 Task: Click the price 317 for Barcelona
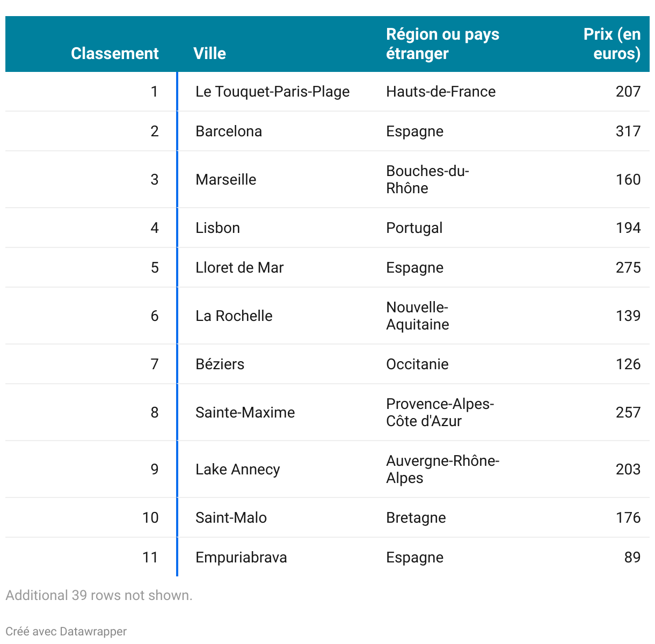tap(628, 131)
